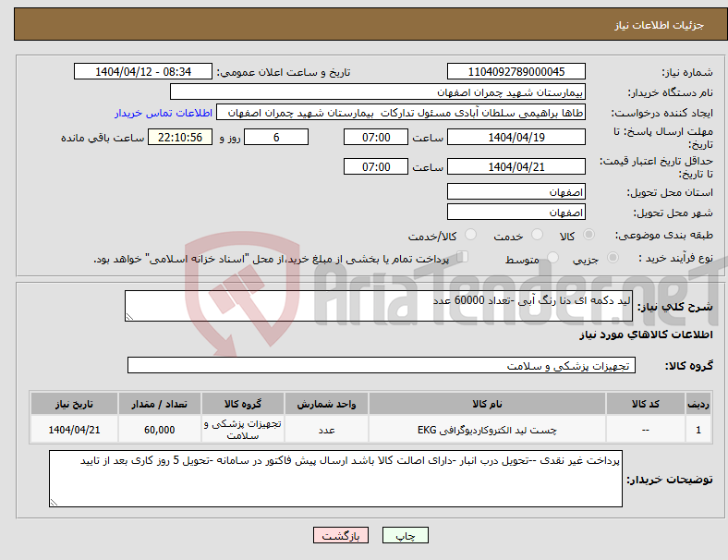Image resolution: width=728 pixels, height=560 pixels.
Task: Click the delivery city field اصفهان
Action: 516,212
